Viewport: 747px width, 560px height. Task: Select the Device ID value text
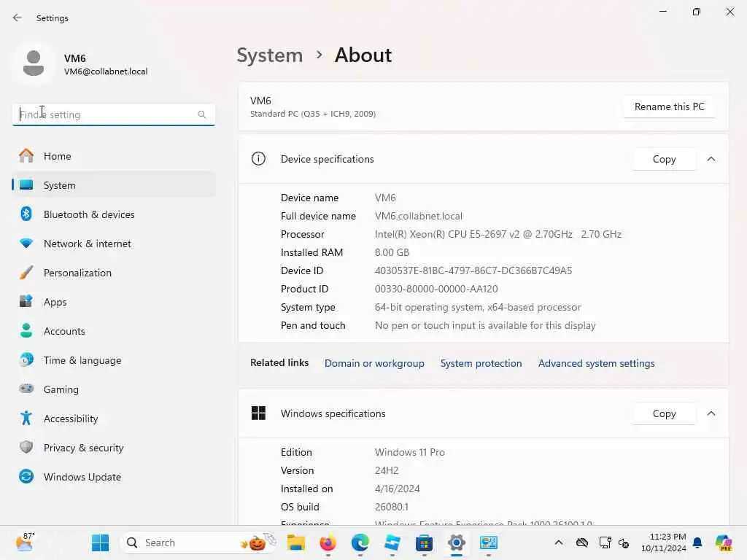(473, 271)
